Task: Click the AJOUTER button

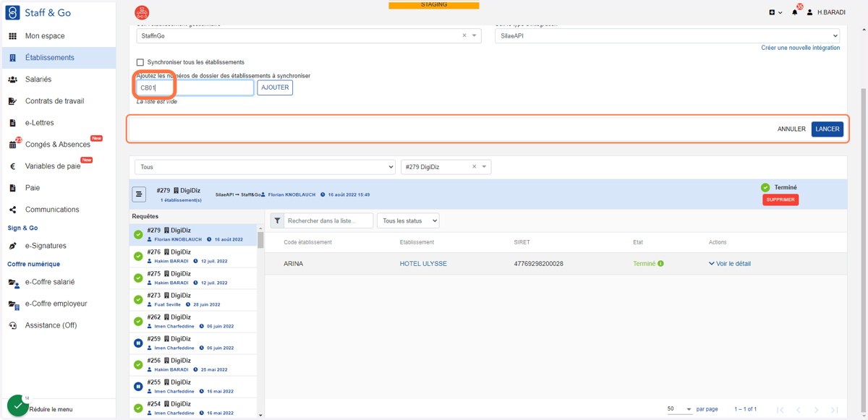Action: click(x=275, y=87)
